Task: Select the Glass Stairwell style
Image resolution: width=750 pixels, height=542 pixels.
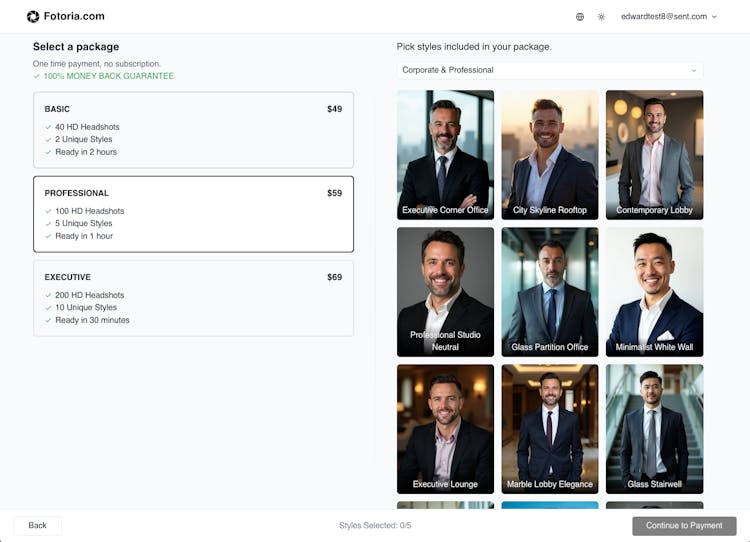Action: pyautogui.click(x=654, y=428)
